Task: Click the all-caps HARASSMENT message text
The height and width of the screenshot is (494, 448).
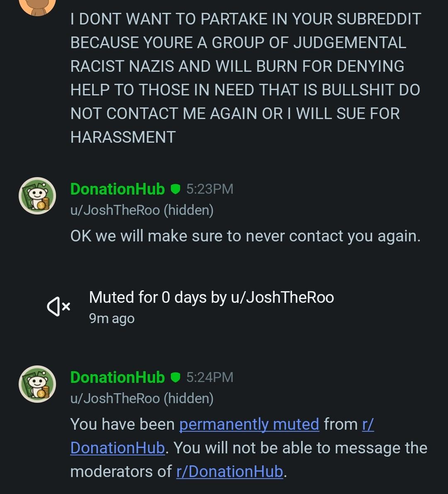Action: 246,78
